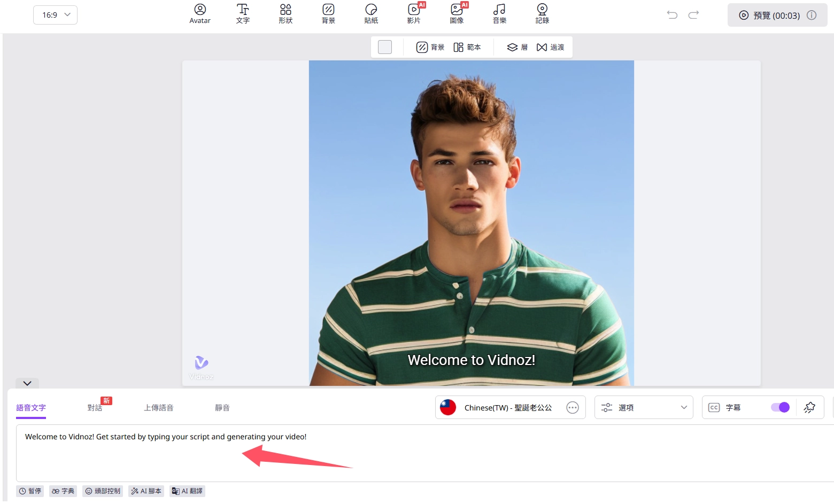The width and height of the screenshot is (834, 504).
Task: Toggle the 字幕 subtitles switch
Action: click(x=781, y=407)
